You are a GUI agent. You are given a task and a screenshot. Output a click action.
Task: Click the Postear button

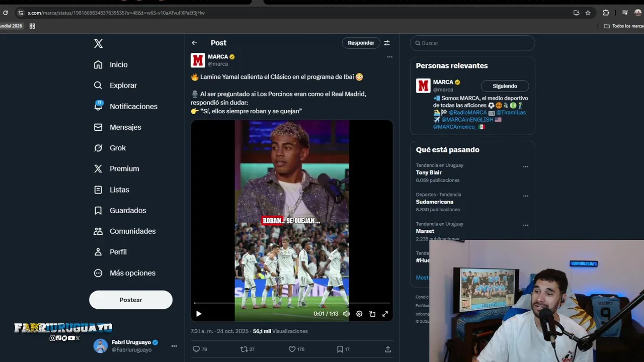tap(131, 300)
